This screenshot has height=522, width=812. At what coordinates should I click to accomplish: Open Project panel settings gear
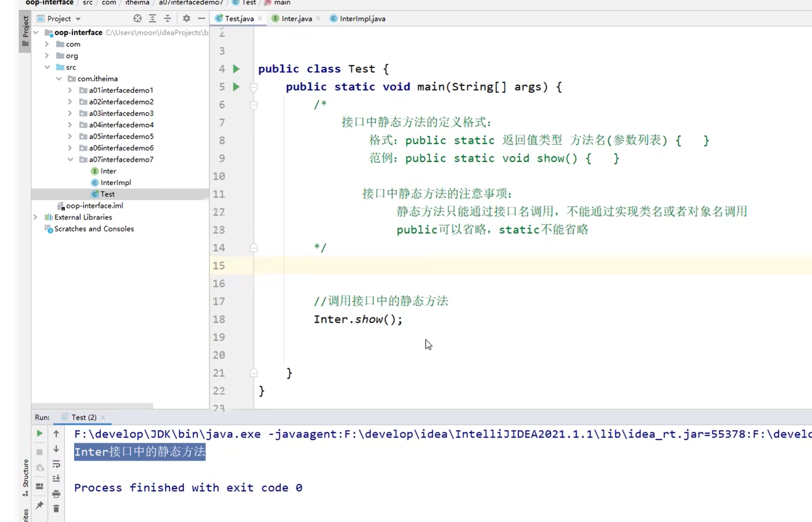[x=187, y=18]
